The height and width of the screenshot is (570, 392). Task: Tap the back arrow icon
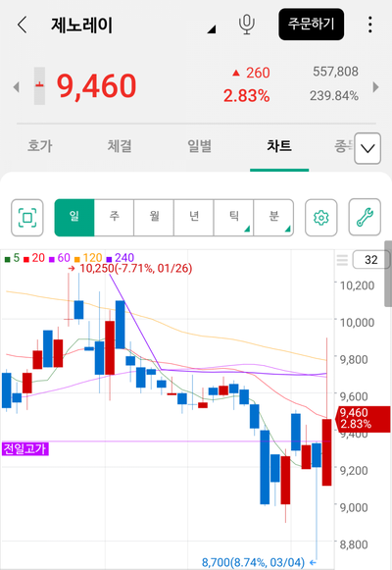pos(23,25)
